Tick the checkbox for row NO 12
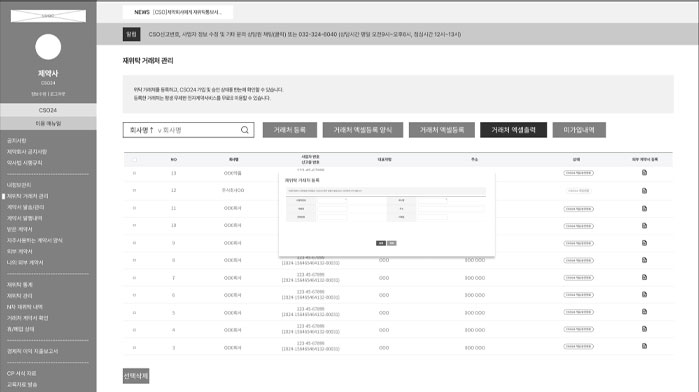699x392 pixels. [134, 190]
